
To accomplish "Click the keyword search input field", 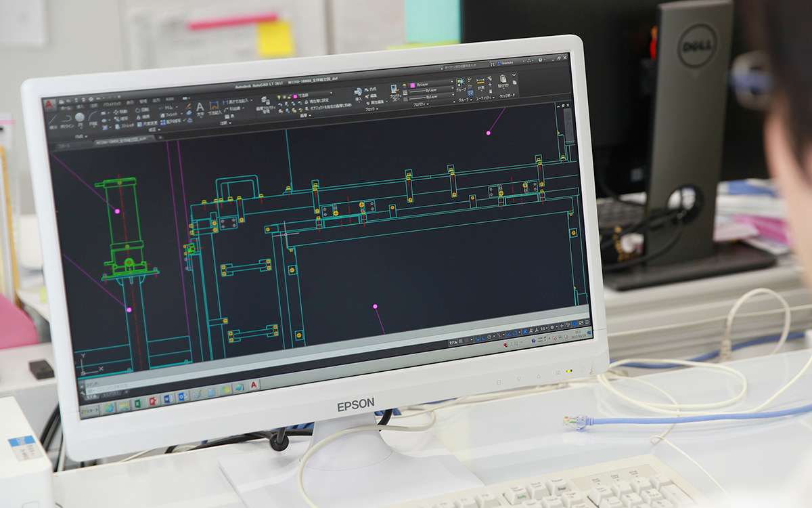I will click(468, 66).
